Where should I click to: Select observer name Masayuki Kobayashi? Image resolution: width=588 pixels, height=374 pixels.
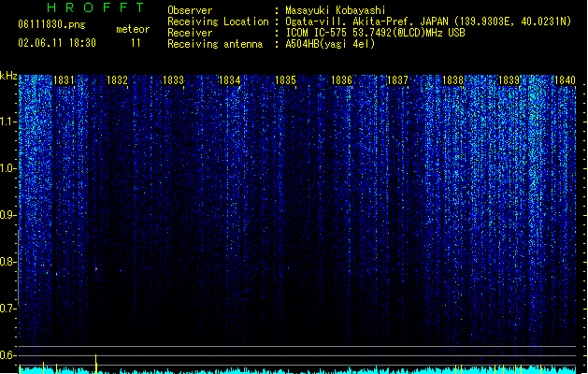(x=336, y=10)
